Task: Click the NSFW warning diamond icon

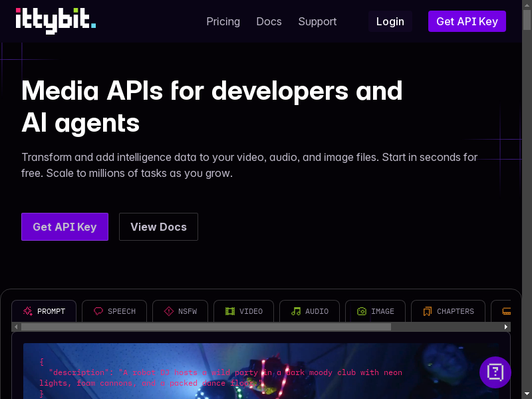Action: pos(169,311)
